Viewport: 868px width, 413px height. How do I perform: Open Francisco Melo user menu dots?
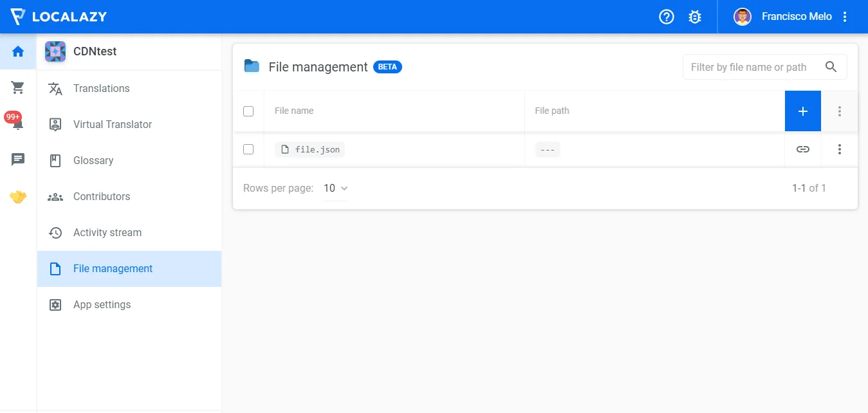click(x=845, y=17)
